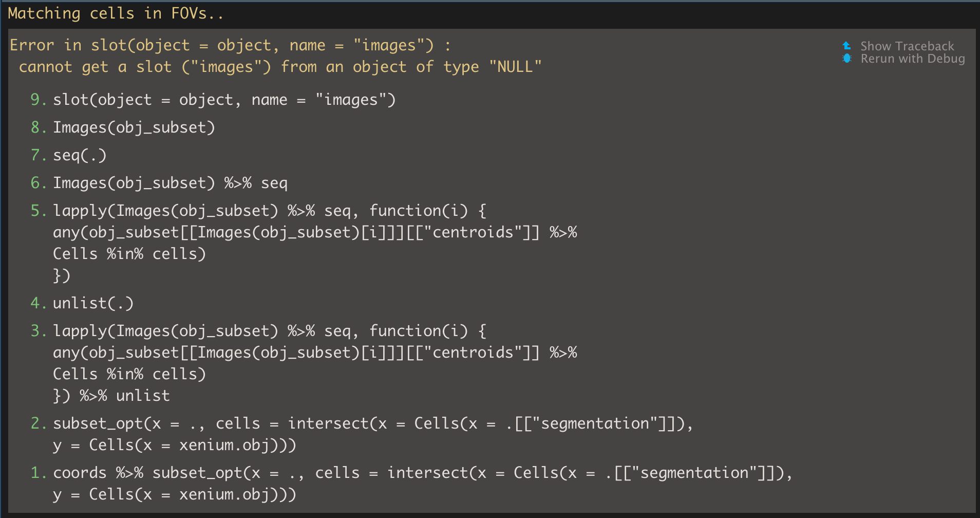Image resolution: width=980 pixels, height=518 pixels.
Task: Click the red "Error in slot" message text
Action: (230, 45)
